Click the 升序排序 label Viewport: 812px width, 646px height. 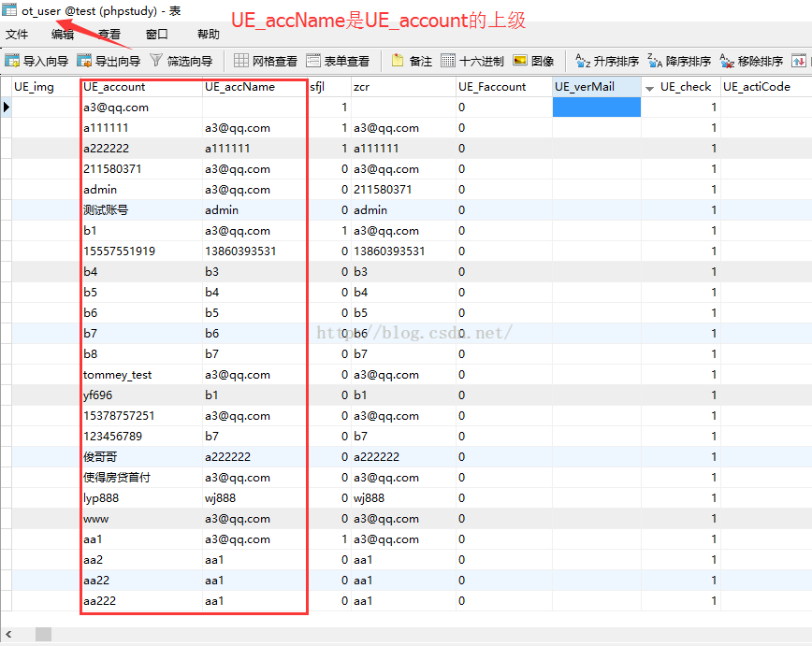click(616, 61)
